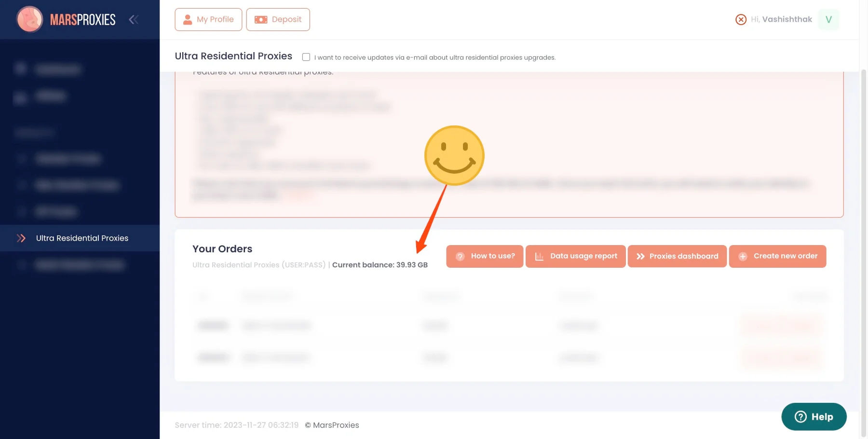Click © MarsProxies footer text
This screenshot has height=439, width=868.
(332, 425)
